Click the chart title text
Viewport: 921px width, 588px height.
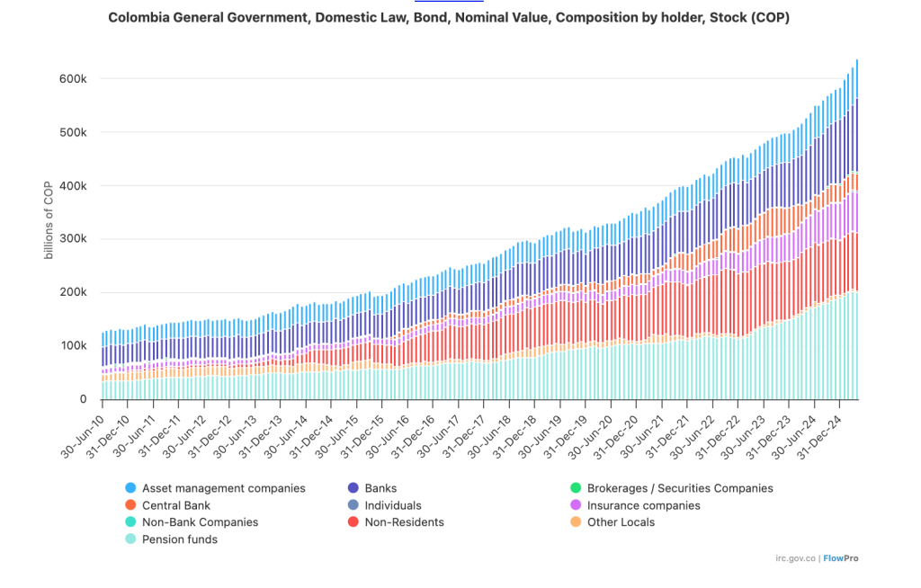click(449, 18)
